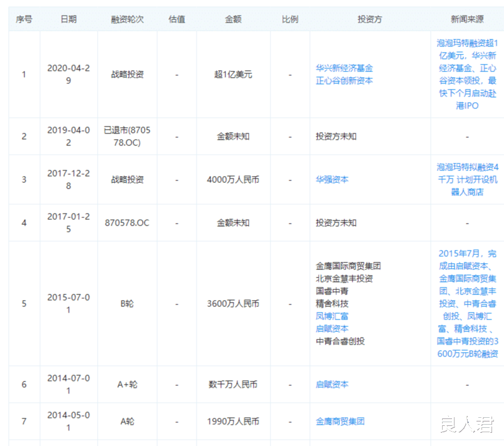The height and width of the screenshot is (446, 504).
Task: Click 启赋资本 link in the A+轮 row
Action: (332, 384)
